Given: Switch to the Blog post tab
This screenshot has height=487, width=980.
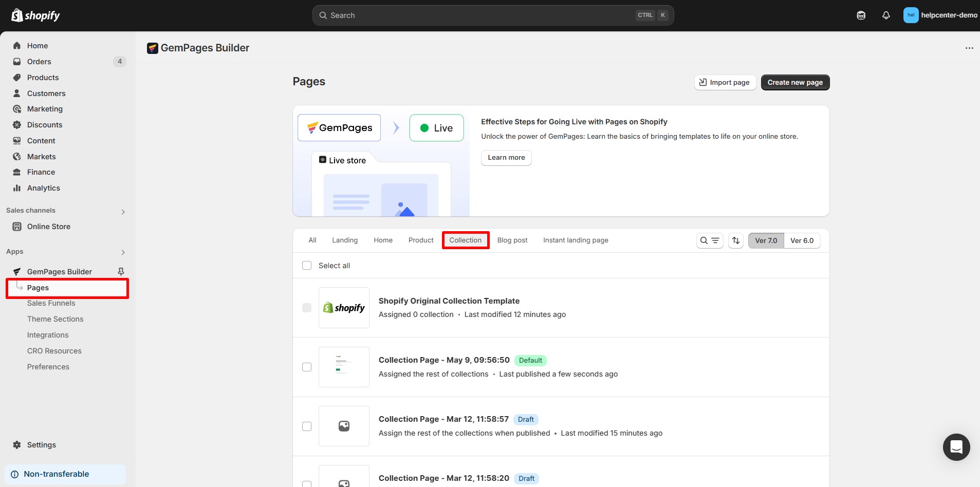Looking at the screenshot, I should pyautogui.click(x=512, y=240).
